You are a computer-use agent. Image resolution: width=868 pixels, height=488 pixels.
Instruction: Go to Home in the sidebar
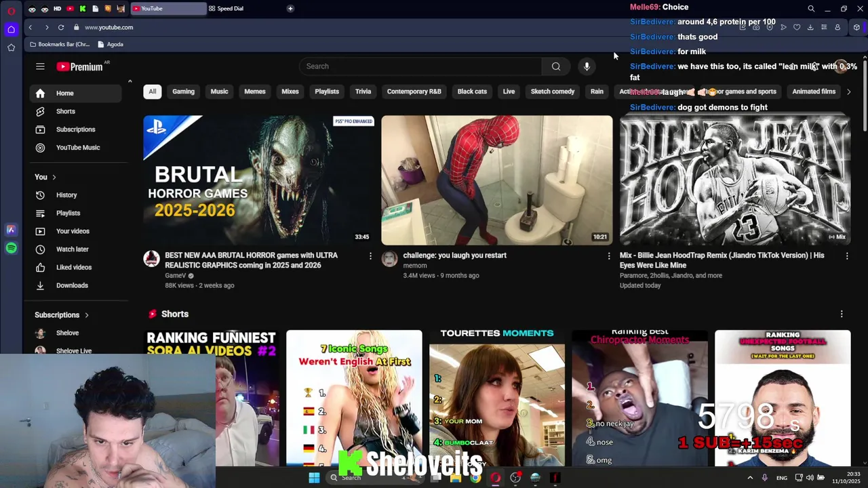[75, 94]
